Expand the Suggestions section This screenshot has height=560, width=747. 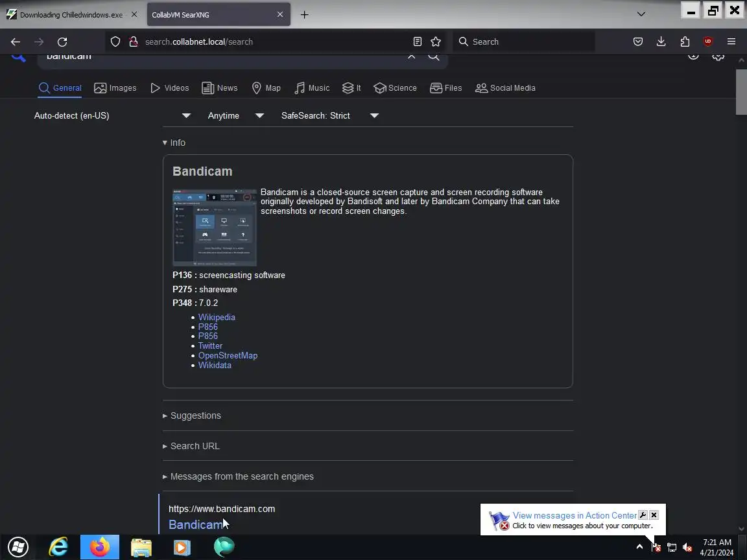pos(192,415)
